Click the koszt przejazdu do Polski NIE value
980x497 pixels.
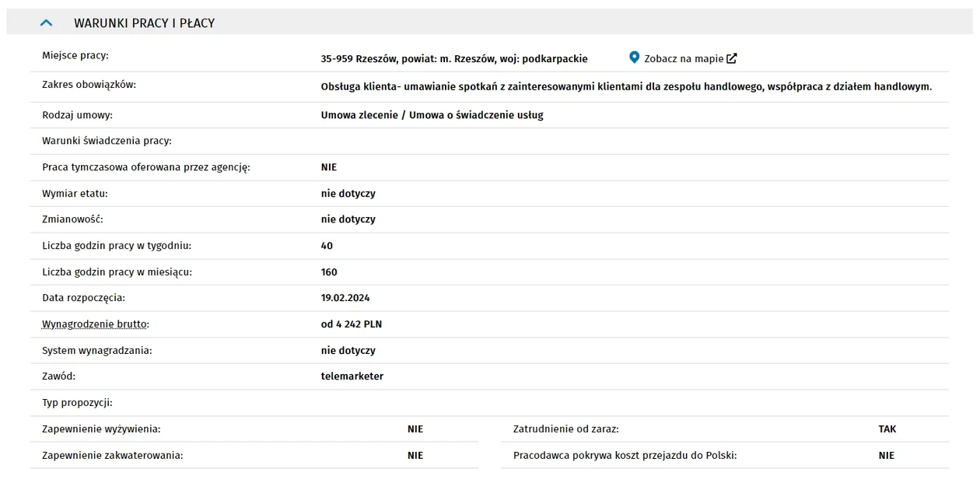click(887, 455)
